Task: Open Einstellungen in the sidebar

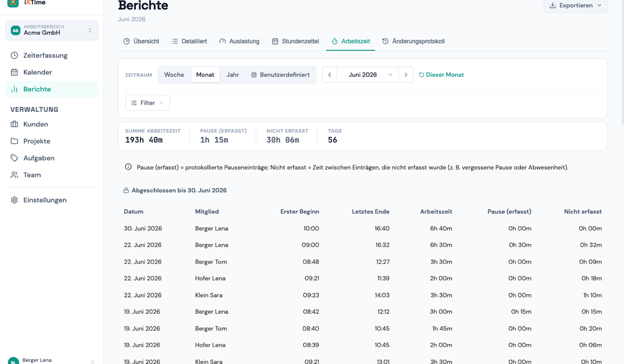Action: coord(51,200)
